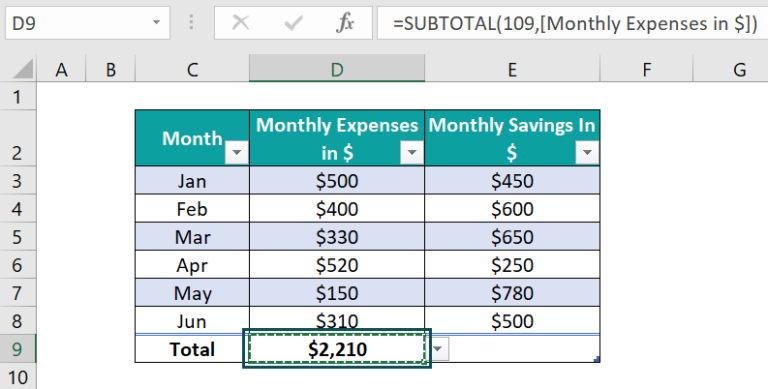Viewport: 768px width, 389px height.
Task: Open the Month column filter dropdown
Action: (237, 152)
